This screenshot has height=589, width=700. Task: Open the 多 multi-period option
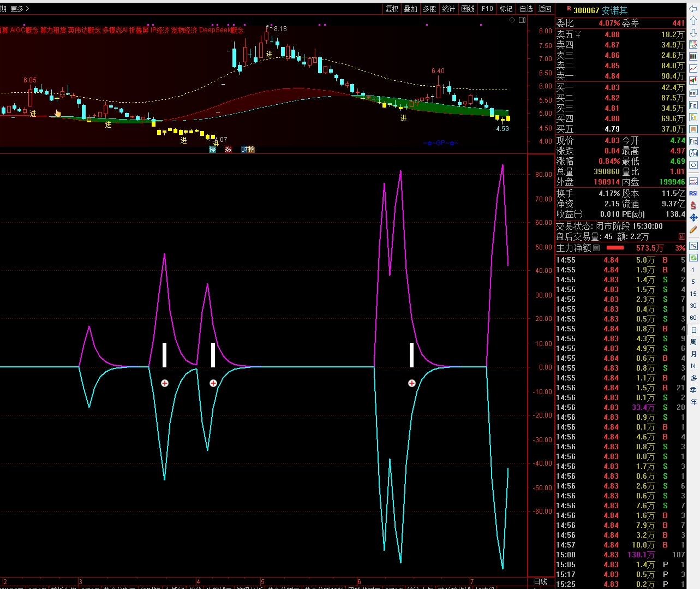(x=693, y=378)
